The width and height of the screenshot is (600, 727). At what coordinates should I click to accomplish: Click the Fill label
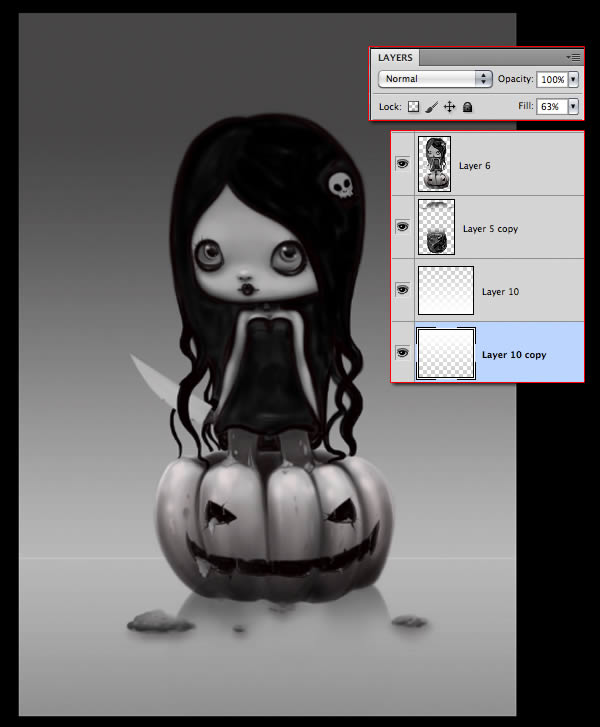pyautogui.click(x=525, y=106)
